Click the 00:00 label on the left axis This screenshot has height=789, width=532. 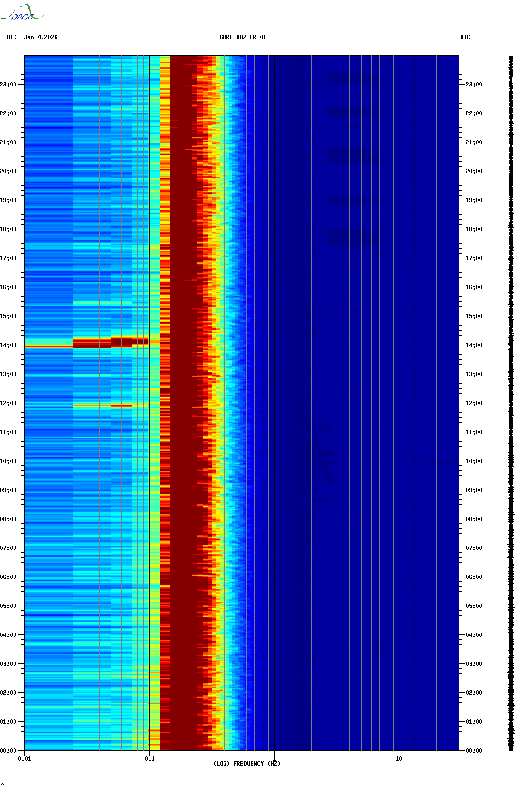click(x=9, y=751)
